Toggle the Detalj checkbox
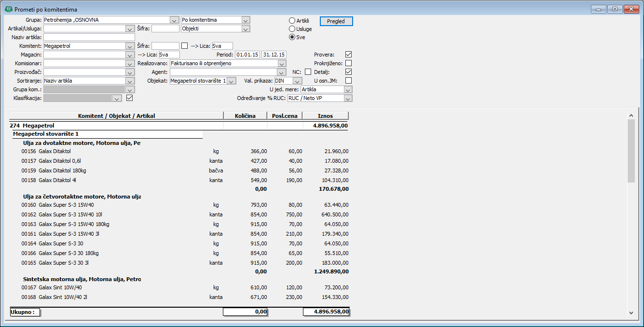 pyautogui.click(x=349, y=72)
